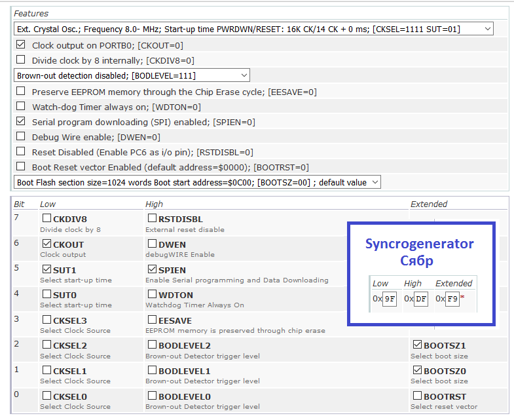Viewport: 514px width, 420px height.
Task: Uncheck Clock output on PORTB0 option
Action: tap(21, 45)
